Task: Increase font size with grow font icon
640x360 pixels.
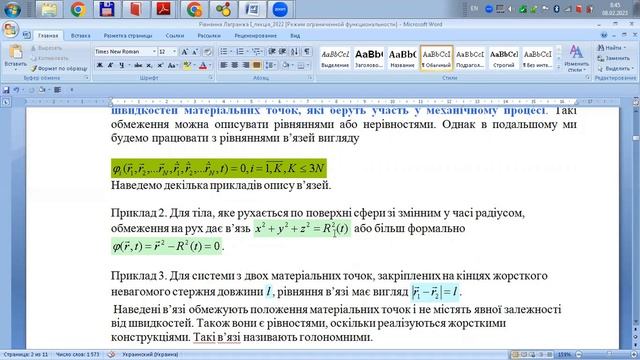Action: [x=184, y=52]
